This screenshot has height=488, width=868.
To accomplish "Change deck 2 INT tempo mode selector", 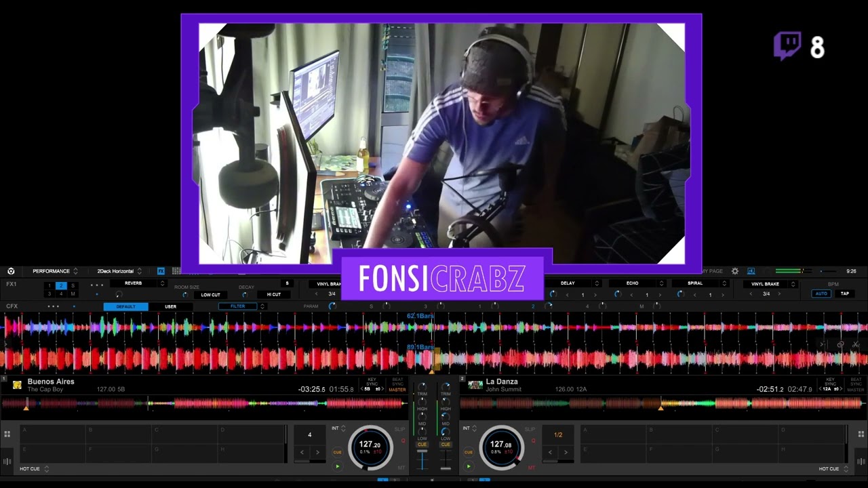I will 469,428.
